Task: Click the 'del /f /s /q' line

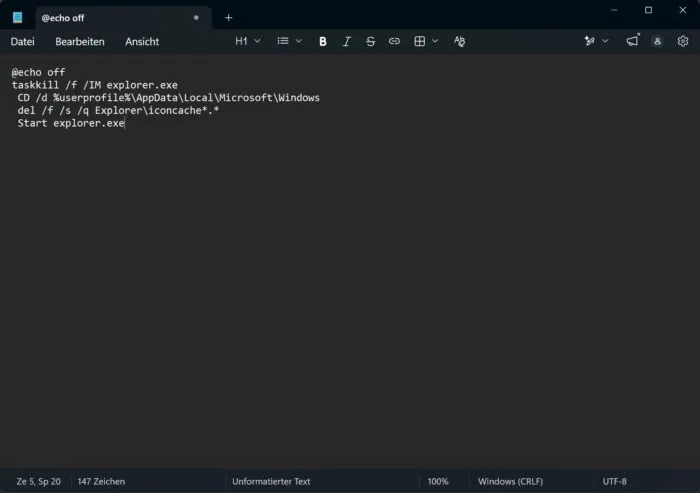Action: click(x=118, y=110)
